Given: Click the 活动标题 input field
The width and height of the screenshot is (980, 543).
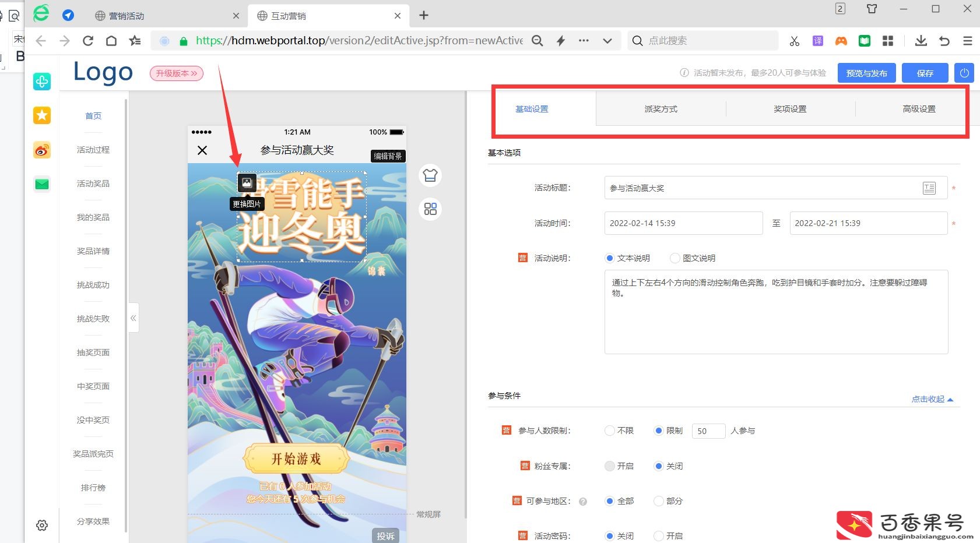Looking at the screenshot, I should [x=776, y=188].
